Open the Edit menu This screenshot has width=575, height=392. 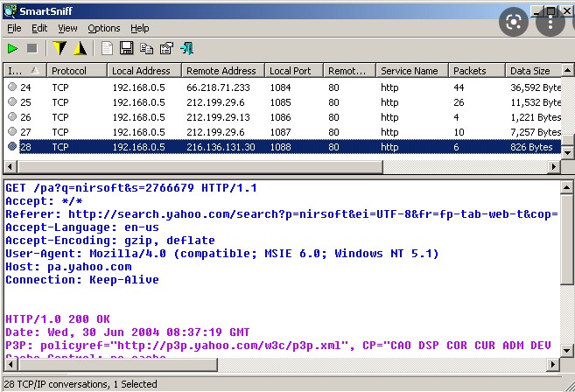pos(39,28)
